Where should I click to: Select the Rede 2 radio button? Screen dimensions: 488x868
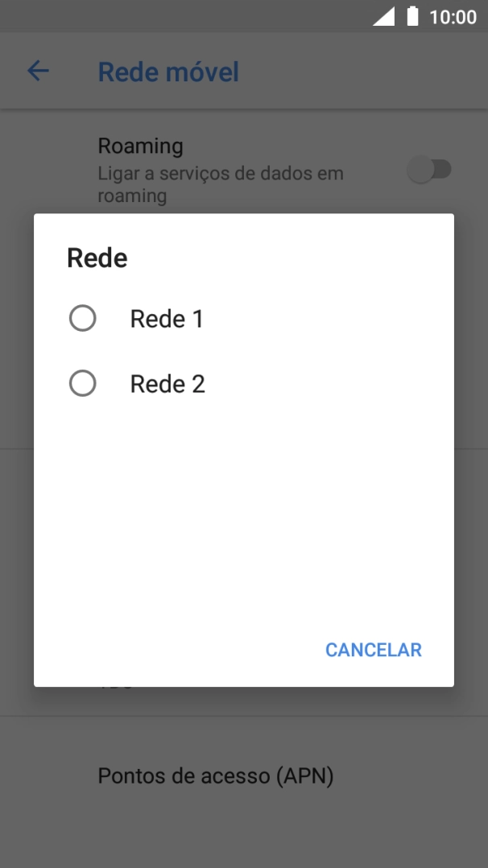(x=83, y=383)
